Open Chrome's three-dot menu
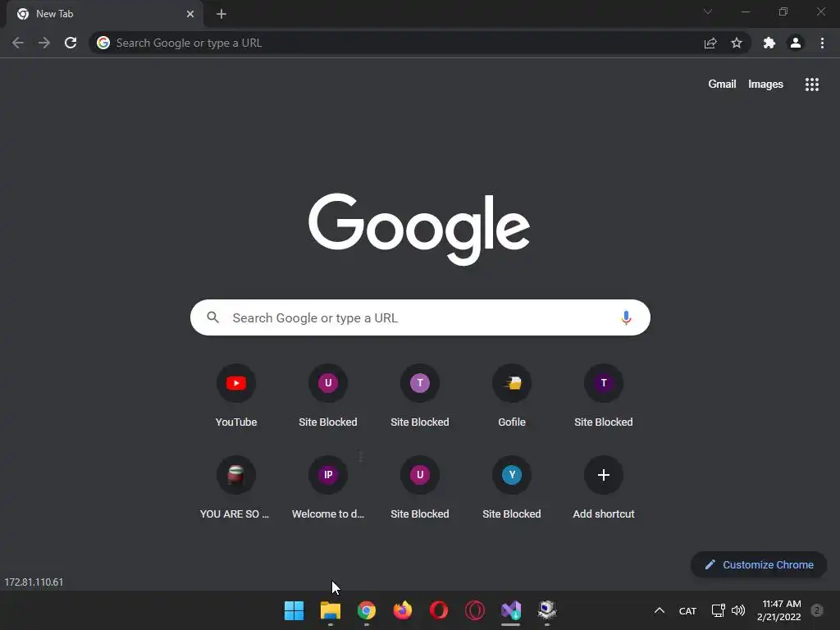 [x=822, y=43]
